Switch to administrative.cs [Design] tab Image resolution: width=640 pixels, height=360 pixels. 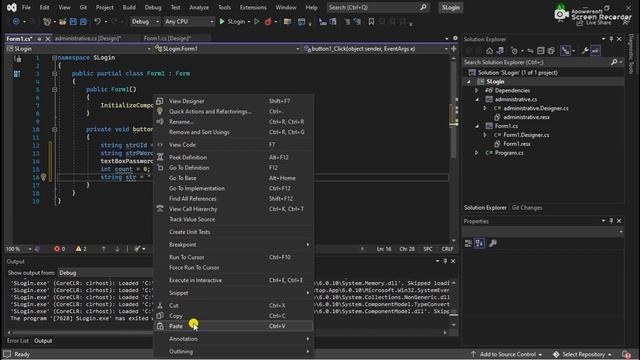coord(88,38)
